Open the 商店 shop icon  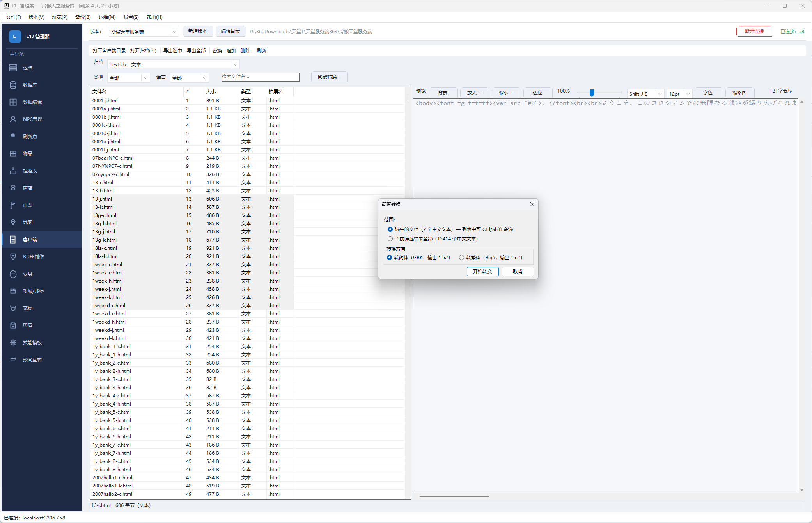13,188
